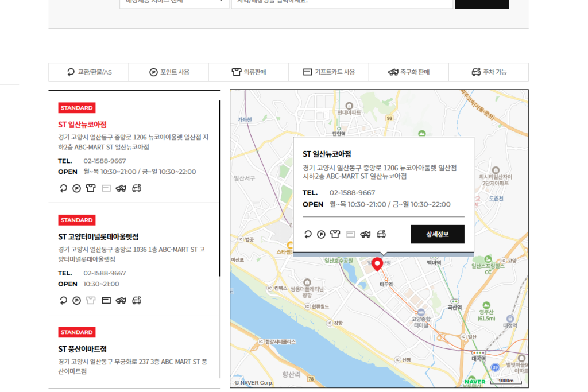
Task: Click the black search button at the top
Action: point(482,3)
